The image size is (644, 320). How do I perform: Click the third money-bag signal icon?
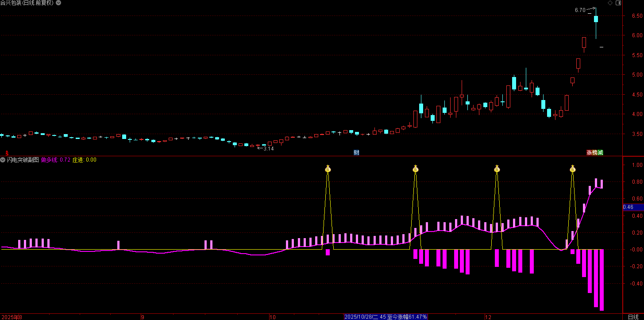click(x=497, y=168)
